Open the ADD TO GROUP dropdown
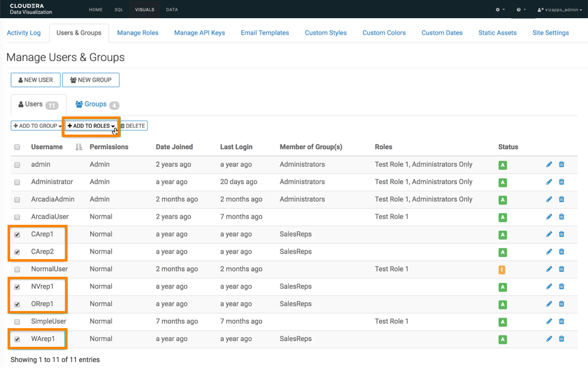The height and width of the screenshot is (368, 588). click(36, 126)
